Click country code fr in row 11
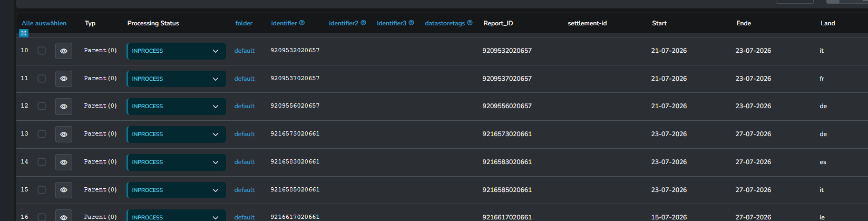This screenshot has height=221, width=868. tap(822, 79)
